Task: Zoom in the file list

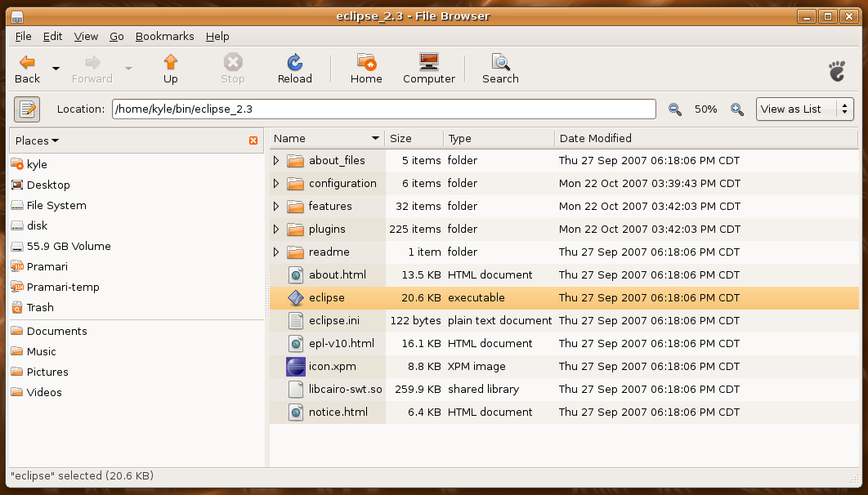Action: 736,109
